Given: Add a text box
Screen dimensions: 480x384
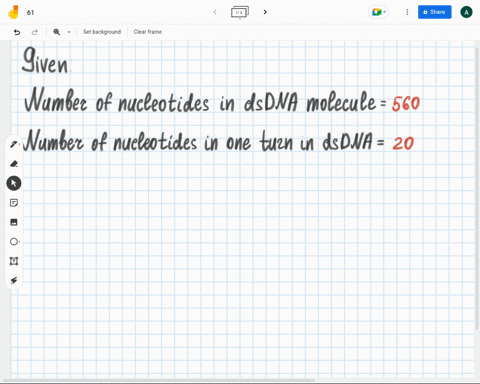Looking at the screenshot, I should point(14,261).
